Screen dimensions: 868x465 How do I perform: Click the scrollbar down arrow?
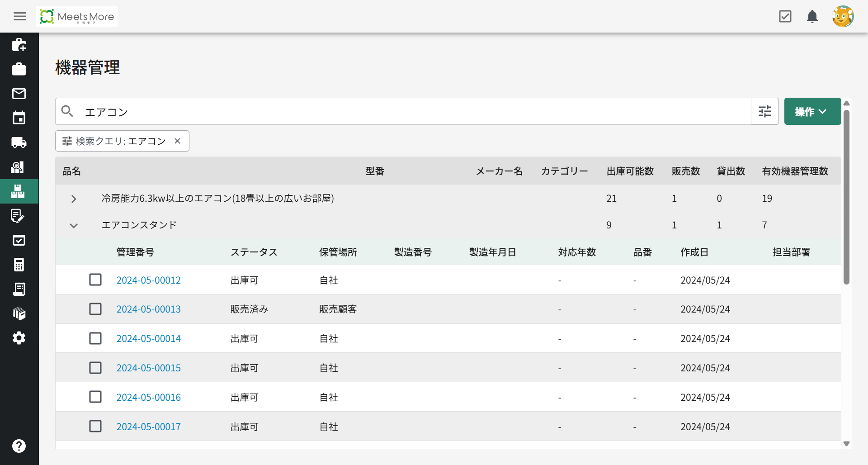[847, 444]
